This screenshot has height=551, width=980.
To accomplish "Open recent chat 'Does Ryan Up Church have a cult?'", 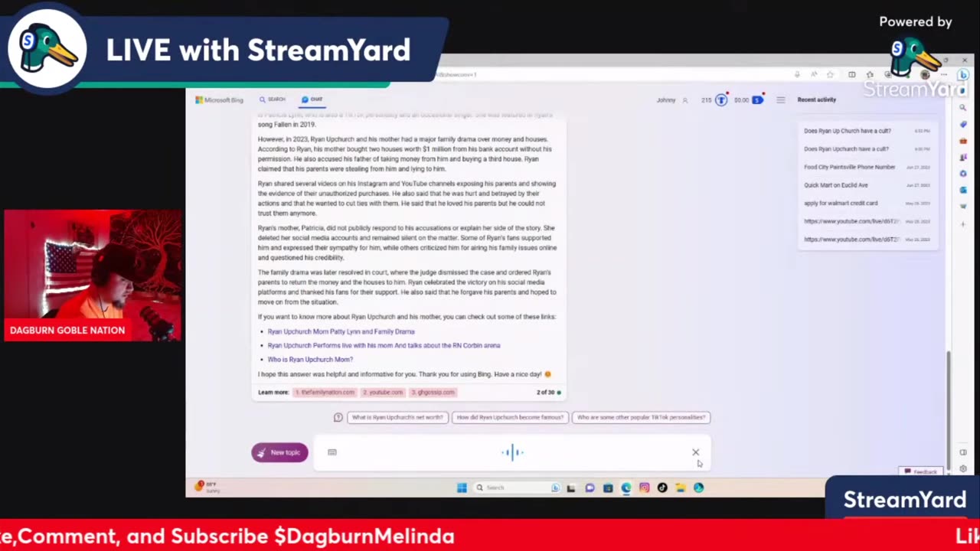I will (867, 131).
